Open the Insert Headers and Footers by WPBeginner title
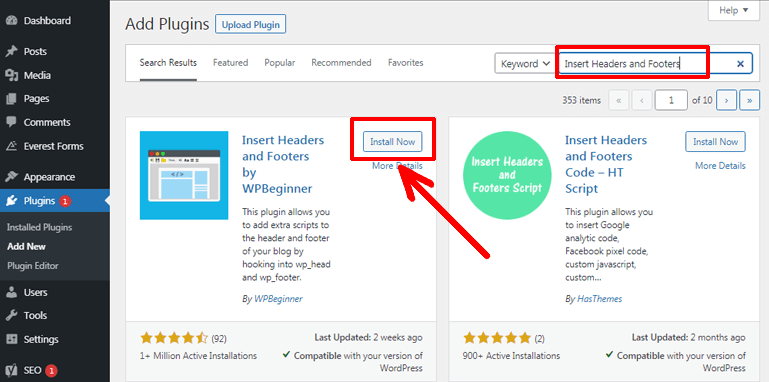The width and height of the screenshot is (769, 382). pos(283,164)
